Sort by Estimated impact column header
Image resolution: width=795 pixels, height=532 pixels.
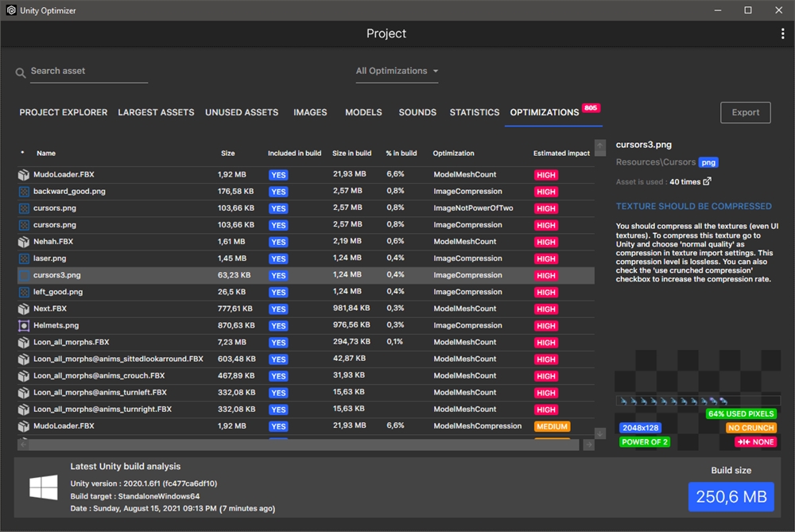click(x=561, y=153)
